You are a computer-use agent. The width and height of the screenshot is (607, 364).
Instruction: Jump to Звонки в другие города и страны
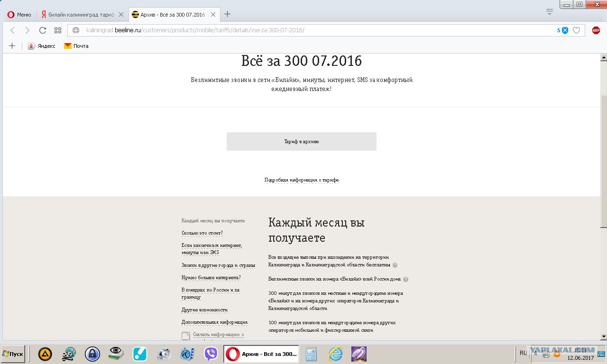[218, 265]
